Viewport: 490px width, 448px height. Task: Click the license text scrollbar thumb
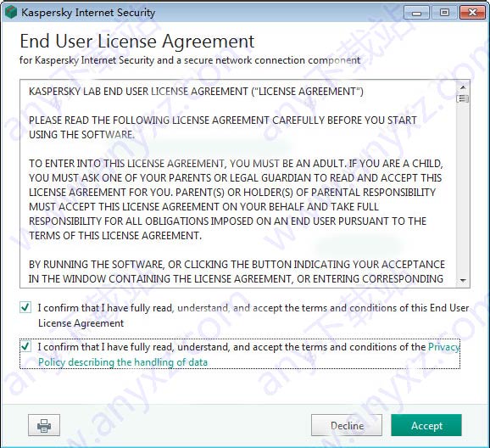(x=463, y=99)
